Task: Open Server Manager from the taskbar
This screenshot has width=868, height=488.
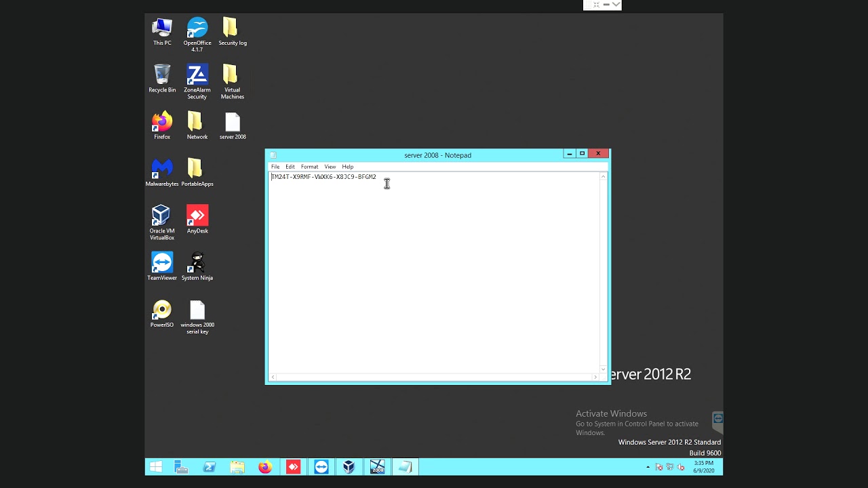Action: tap(181, 467)
